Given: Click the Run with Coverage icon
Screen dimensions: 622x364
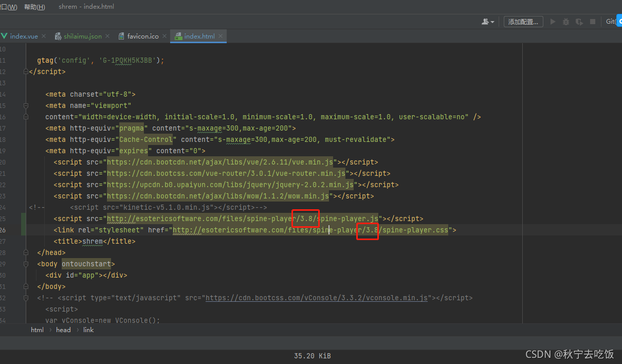Looking at the screenshot, I should pos(579,22).
